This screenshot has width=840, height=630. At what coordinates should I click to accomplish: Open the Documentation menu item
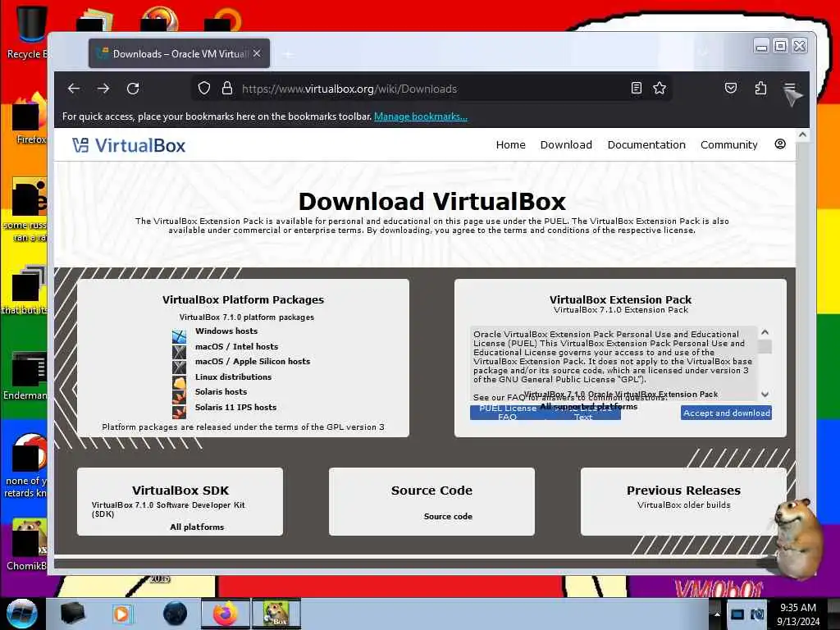pos(646,144)
